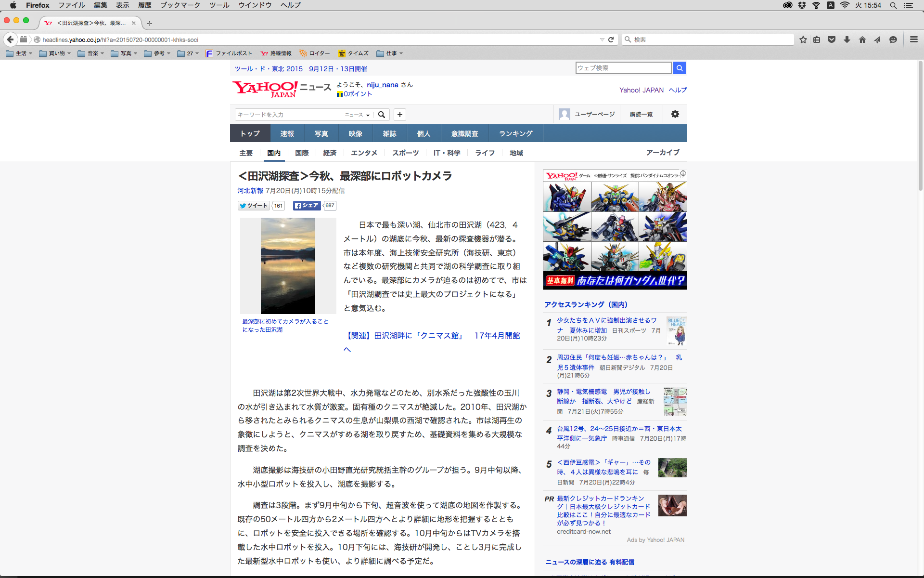Expand the URL bar history dropdown arrow
This screenshot has height=578, width=924.
click(x=602, y=39)
